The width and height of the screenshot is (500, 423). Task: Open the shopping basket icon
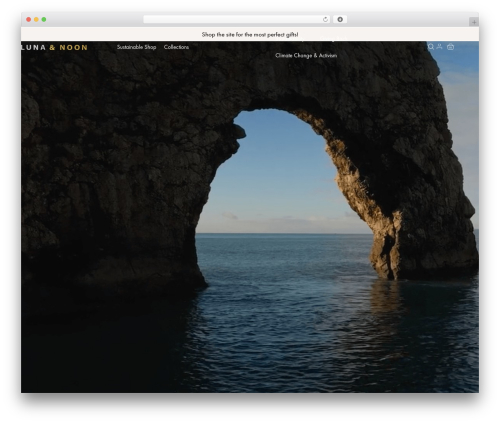450,47
